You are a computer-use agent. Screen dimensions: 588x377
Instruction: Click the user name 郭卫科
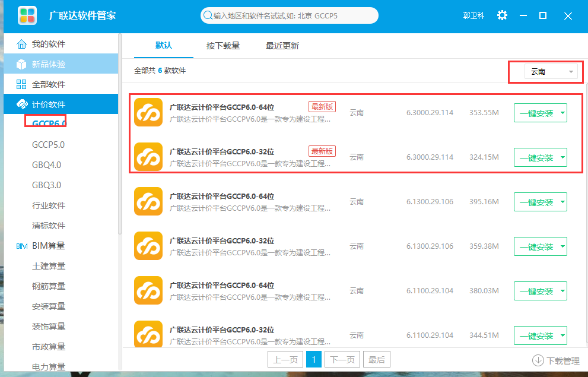pyautogui.click(x=473, y=16)
